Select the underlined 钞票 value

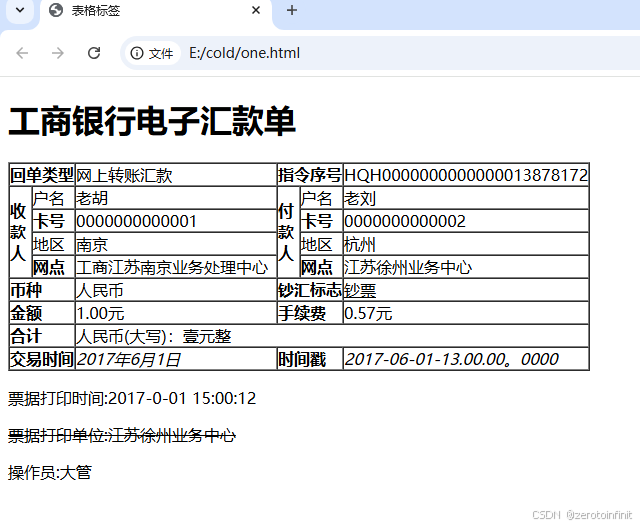click(x=360, y=291)
